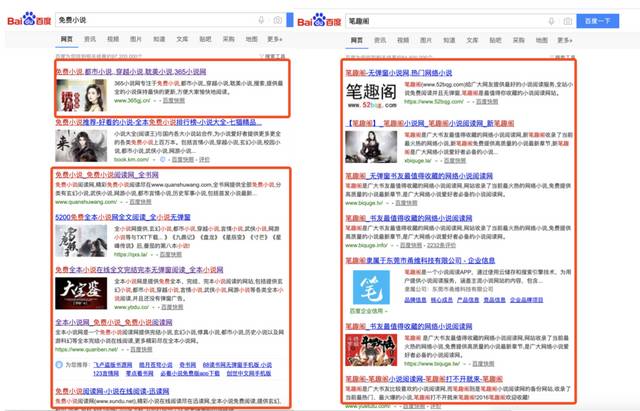
Task: Click the round blue icon before 为您推荐
Action: [x=59, y=364]
